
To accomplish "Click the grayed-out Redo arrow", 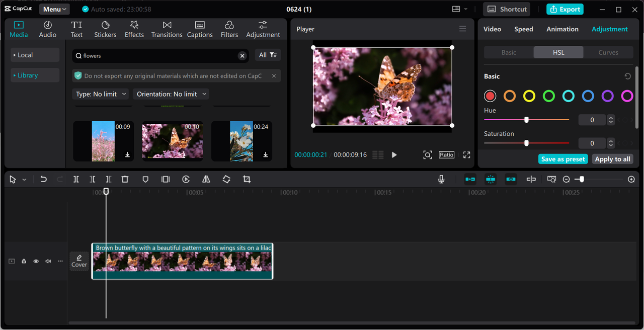I will click(x=60, y=179).
